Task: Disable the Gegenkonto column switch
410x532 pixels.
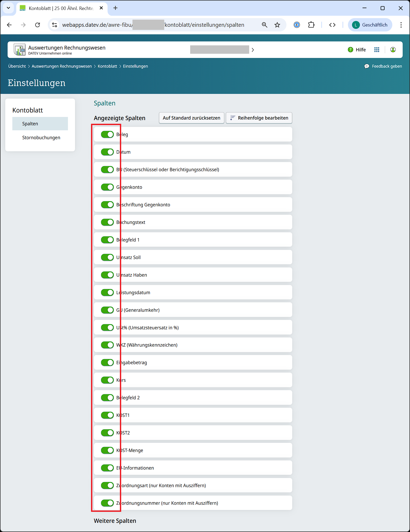Action: tap(107, 187)
